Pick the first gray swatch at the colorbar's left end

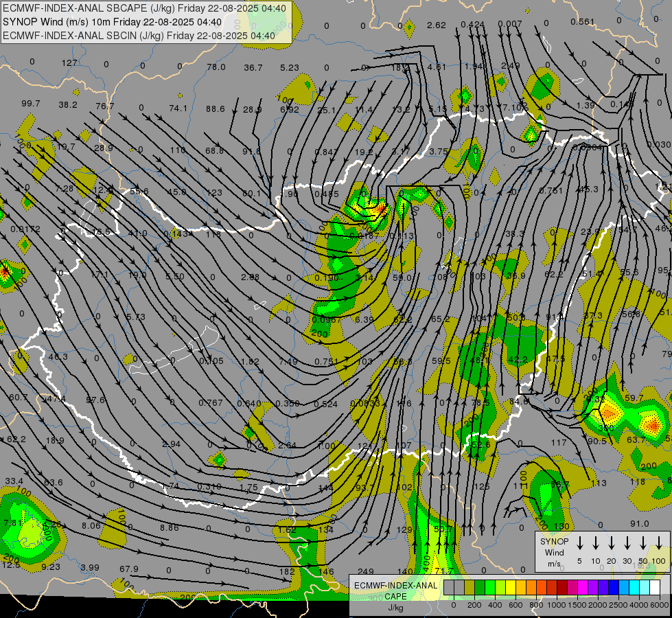[449, 587]
